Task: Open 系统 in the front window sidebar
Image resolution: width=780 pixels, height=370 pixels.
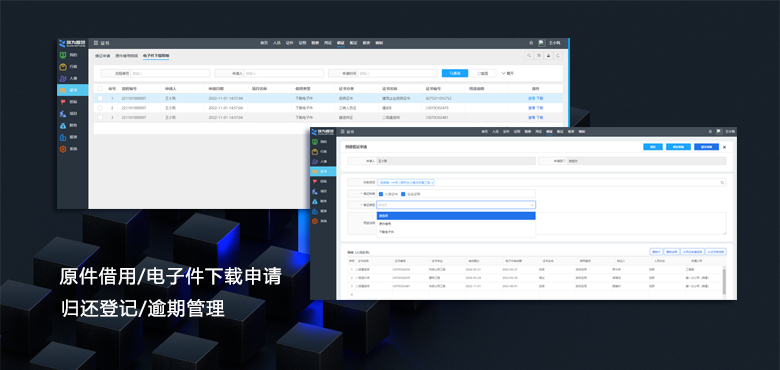Action: tap(323, 221)
